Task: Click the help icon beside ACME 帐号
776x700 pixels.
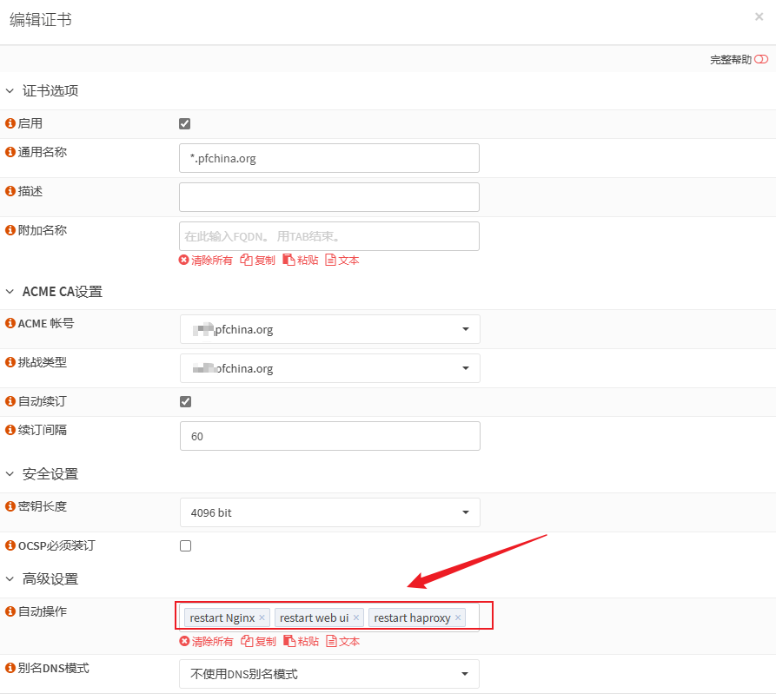Action: coord(10,323)
